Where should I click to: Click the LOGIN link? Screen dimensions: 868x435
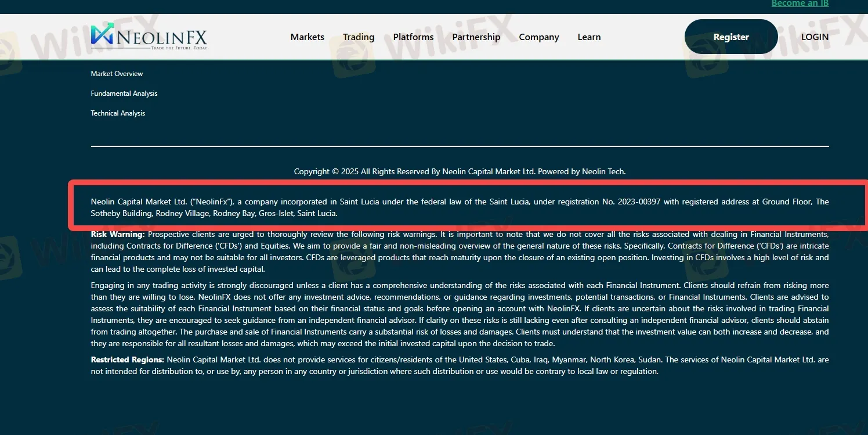click(x=815, y=37)
